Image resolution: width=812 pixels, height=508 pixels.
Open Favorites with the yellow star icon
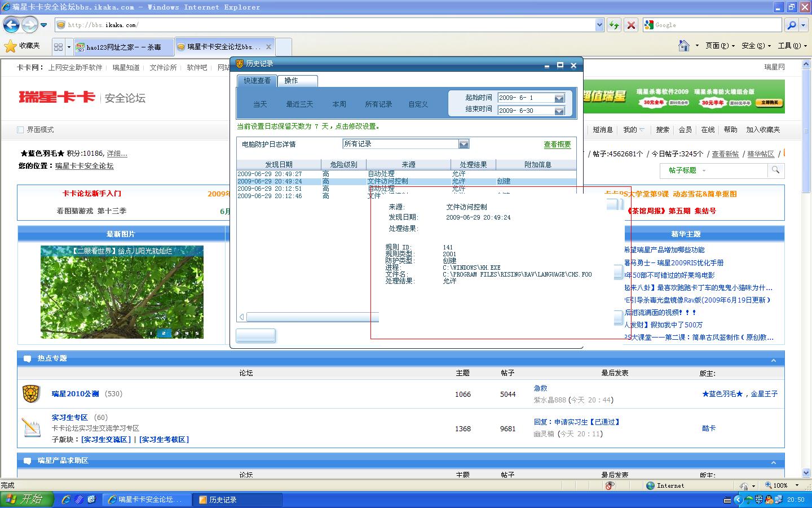(10, 46)
